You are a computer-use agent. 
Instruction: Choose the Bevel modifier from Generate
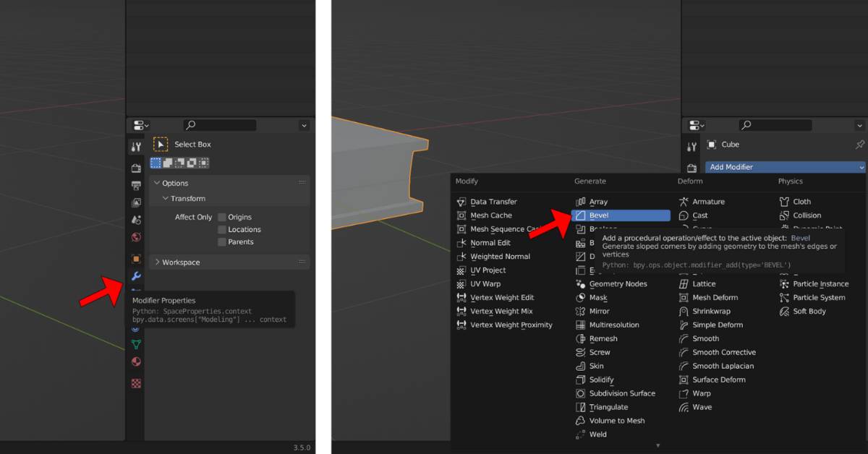click(621, 215)
